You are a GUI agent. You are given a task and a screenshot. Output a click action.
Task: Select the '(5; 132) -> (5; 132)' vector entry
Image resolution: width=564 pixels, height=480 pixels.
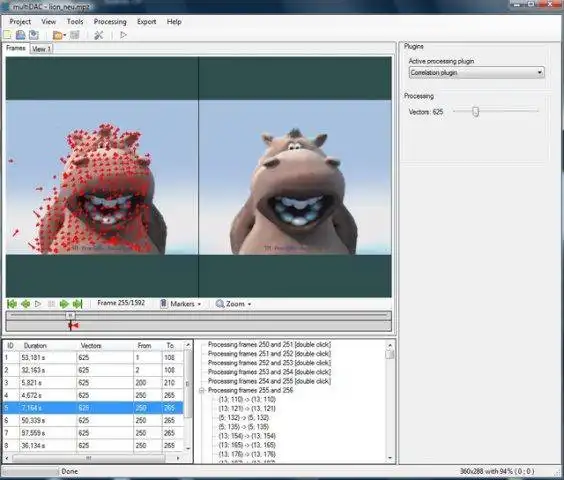244,418
